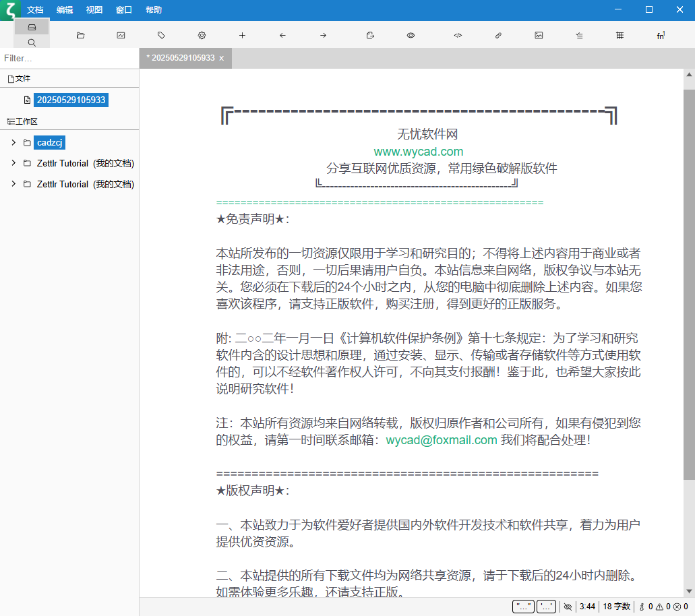Insert a footnote using fn icon
The height and width of the screenshot is (616, 695).
point(661,35)
